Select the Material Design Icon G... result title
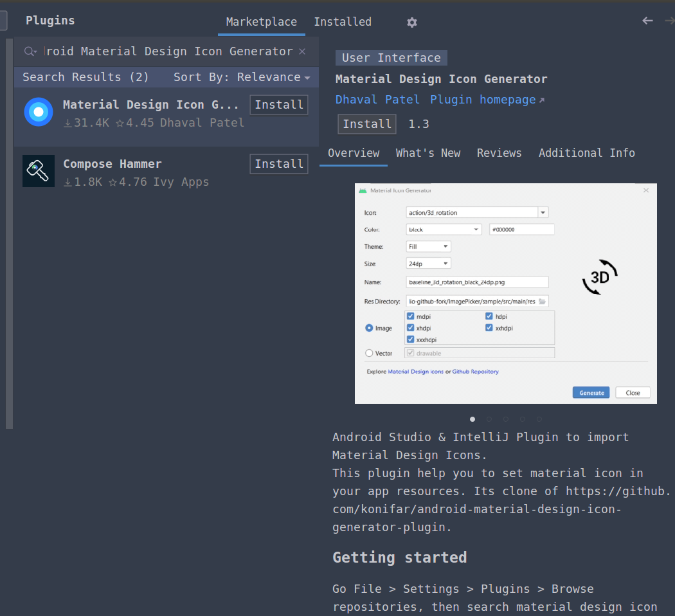Image resolution: width=675 pixels, height=616 pixels. click(x=150, y=105)
